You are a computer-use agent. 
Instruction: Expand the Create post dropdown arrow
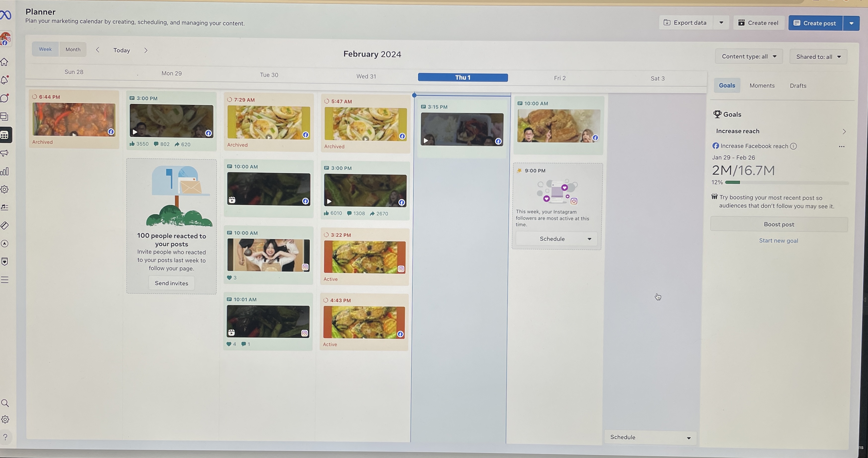851,24
